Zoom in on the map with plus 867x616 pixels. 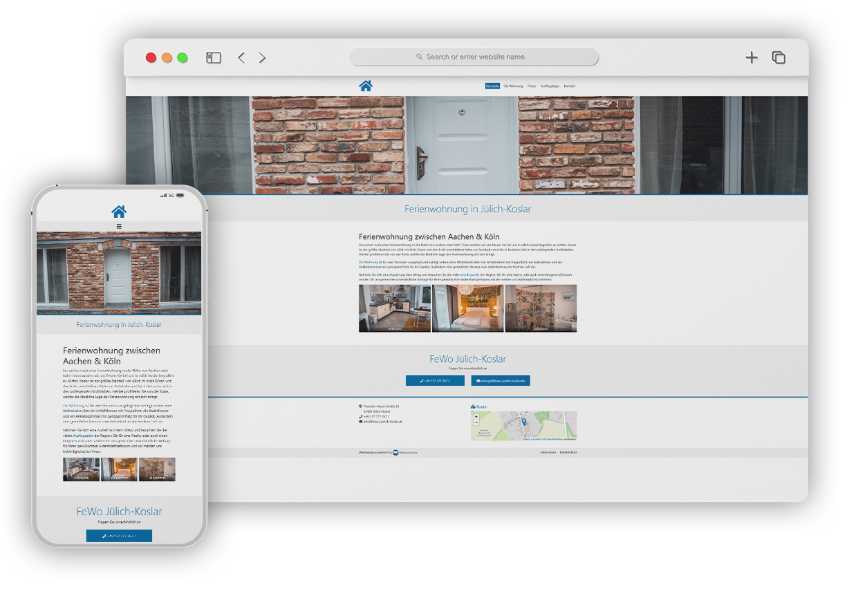pyautogui.click(x=476, y=417)
